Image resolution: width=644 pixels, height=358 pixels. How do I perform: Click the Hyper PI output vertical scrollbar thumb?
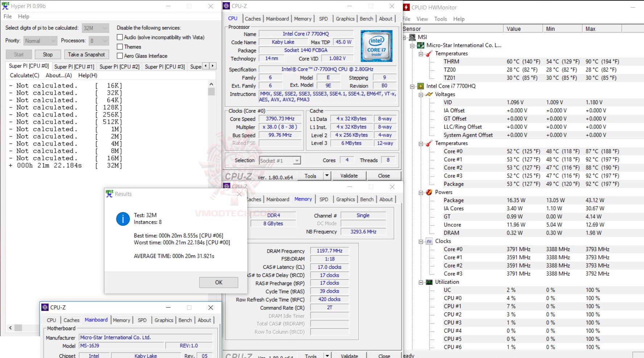tap(211, 91)
